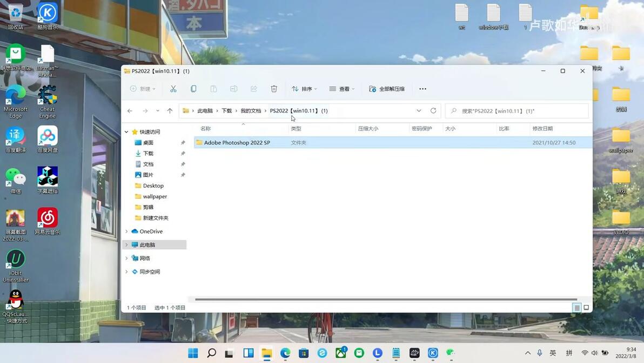Click 此电脑 in the address breadcrumb
The height and width of the screenshot is (363, 644).
pos(205,110)
